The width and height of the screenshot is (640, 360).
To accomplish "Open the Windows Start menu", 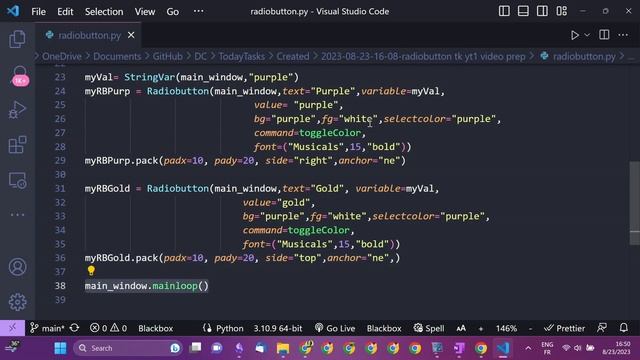I will pos(60,348).
